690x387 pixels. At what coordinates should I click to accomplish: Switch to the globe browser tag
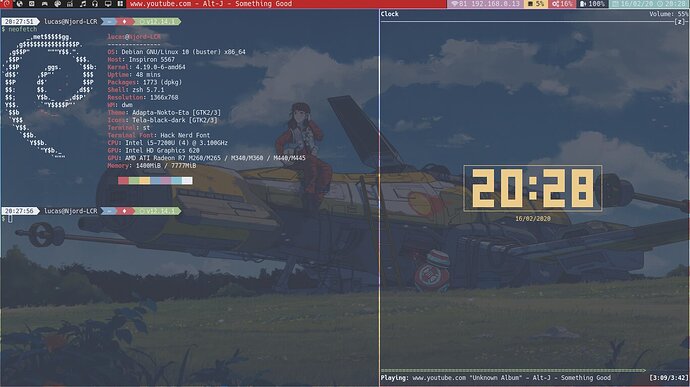tap(19, 4)
